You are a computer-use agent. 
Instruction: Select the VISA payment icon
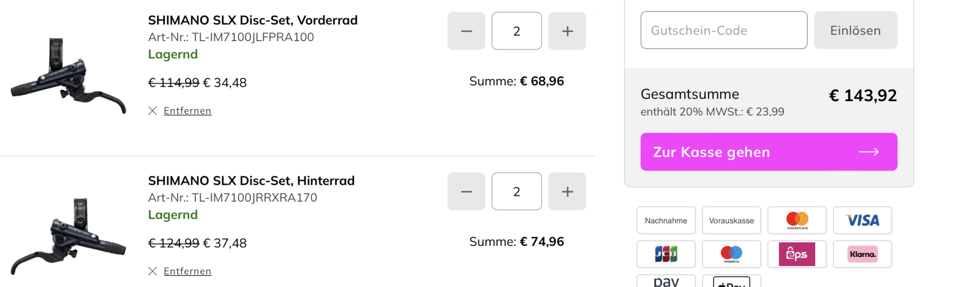tap(862, 220)
